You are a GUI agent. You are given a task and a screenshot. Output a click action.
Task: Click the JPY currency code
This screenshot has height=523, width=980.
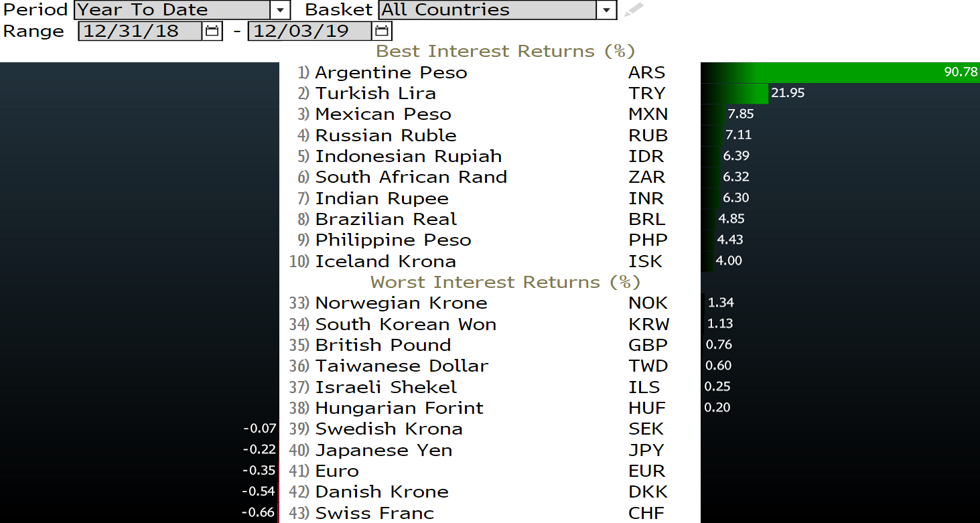point(646,450)
